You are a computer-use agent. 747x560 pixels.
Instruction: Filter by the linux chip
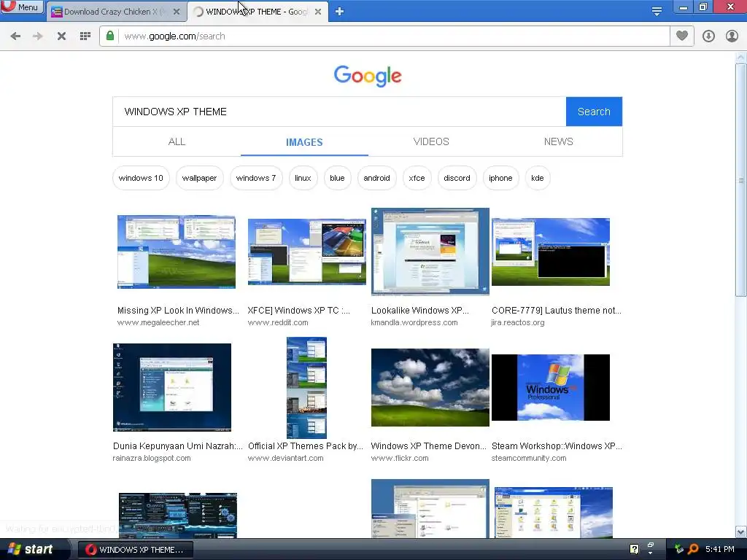point(303,178)
